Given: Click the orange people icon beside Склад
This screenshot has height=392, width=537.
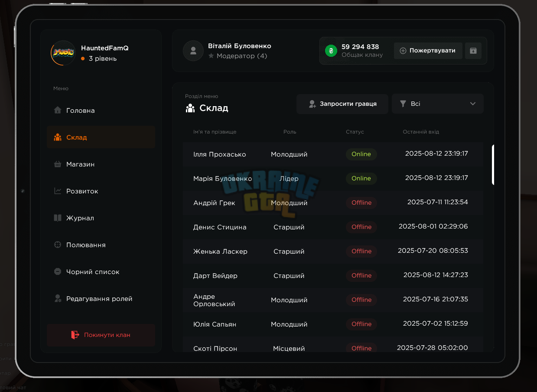Looking at the screenshot, I should coord(57,137).
